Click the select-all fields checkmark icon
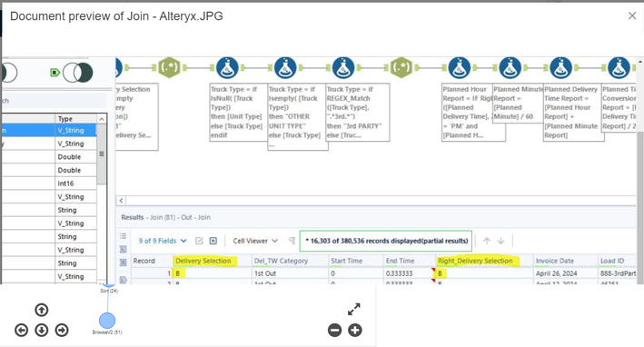Screen dimensions: 644x347 coord(199,241)
